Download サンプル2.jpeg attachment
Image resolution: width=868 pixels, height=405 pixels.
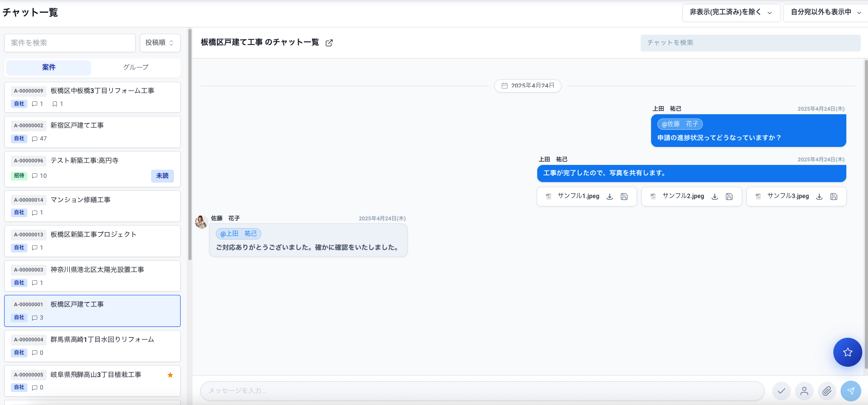coord(715,197)
